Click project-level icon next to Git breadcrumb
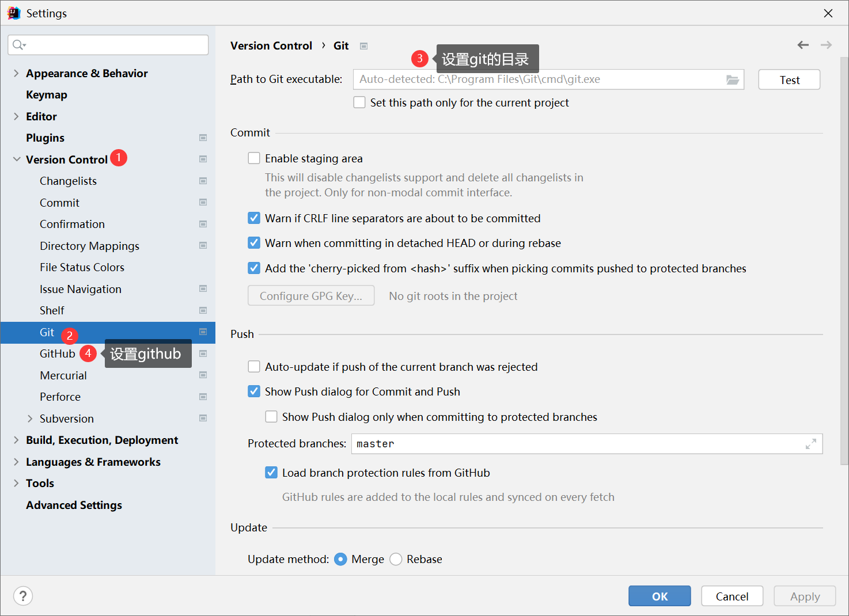This screenshot has height=616, width=849. pyautogui.click(x=363, y=46)
